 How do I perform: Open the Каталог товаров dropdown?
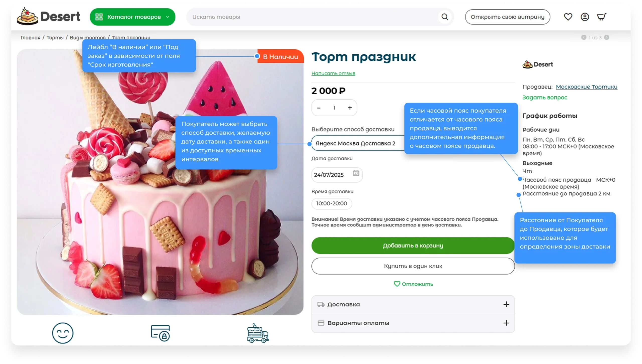132,17
